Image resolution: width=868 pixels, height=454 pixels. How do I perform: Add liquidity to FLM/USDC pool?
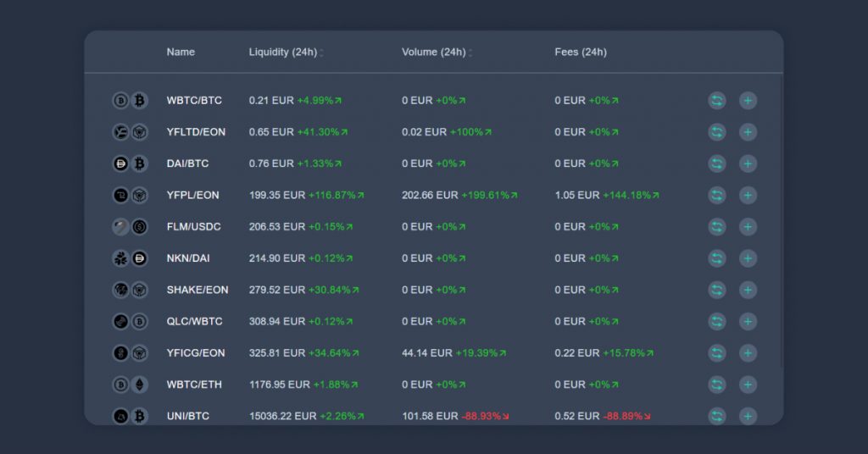point(748,227)
